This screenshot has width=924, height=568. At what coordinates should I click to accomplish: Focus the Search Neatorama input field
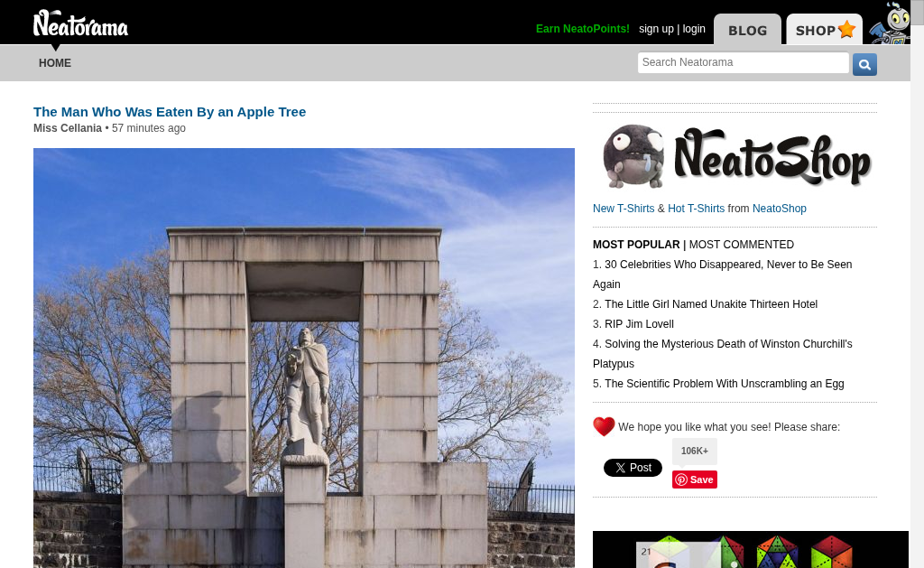[744, 62]
